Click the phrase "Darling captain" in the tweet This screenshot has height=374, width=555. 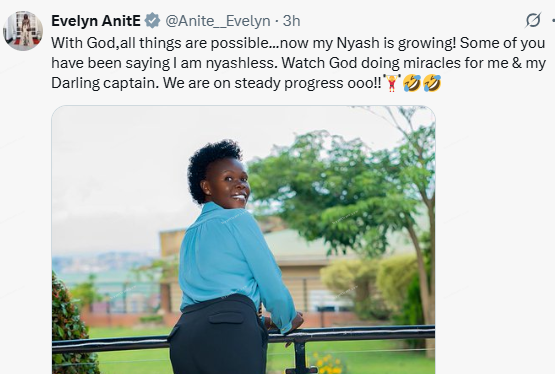105,83
